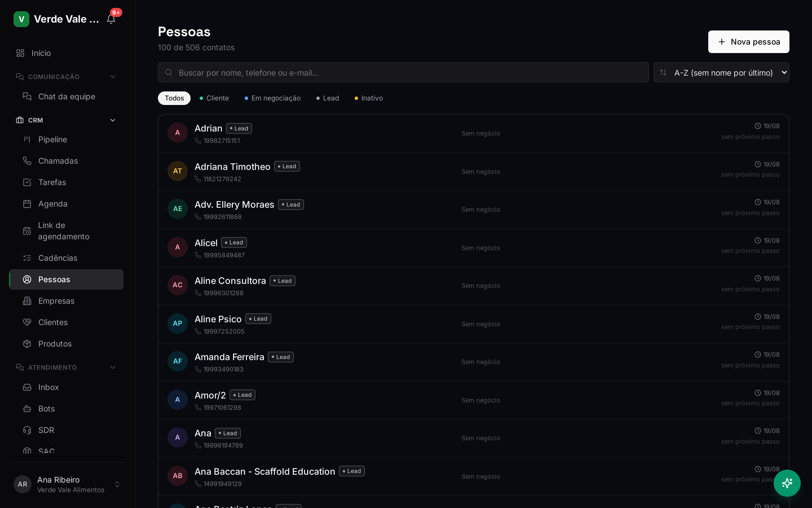Open Link de agendamento
The height and width of the screenshot is (508, 812).
pyautogui.click(x=67, y=231)
